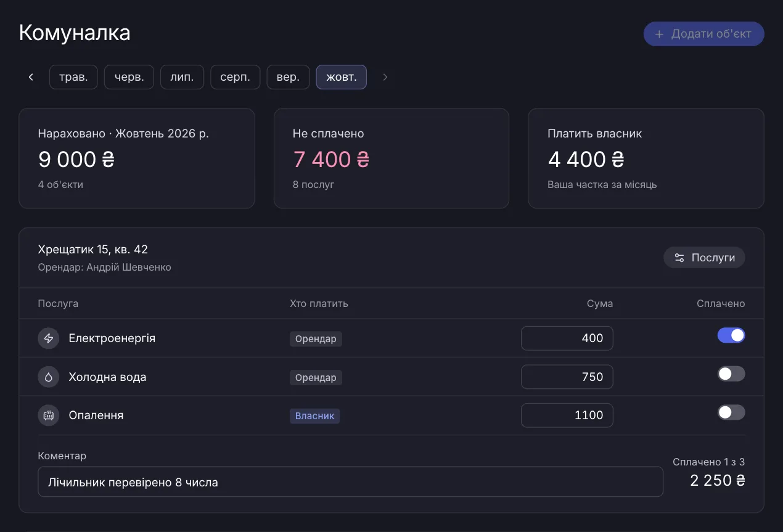Click the Послуга column header
The height and width of the screenshot is (532, 783).
click(x=58, y=304)
